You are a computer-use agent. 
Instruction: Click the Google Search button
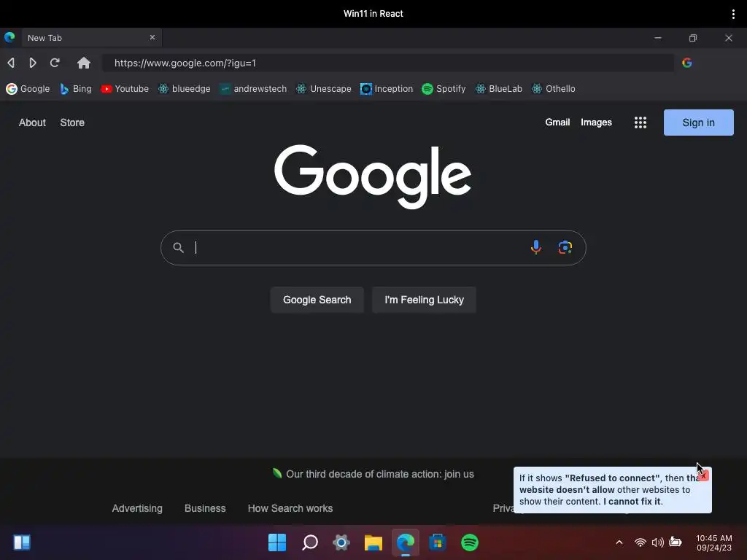click(x=317, y=300)
